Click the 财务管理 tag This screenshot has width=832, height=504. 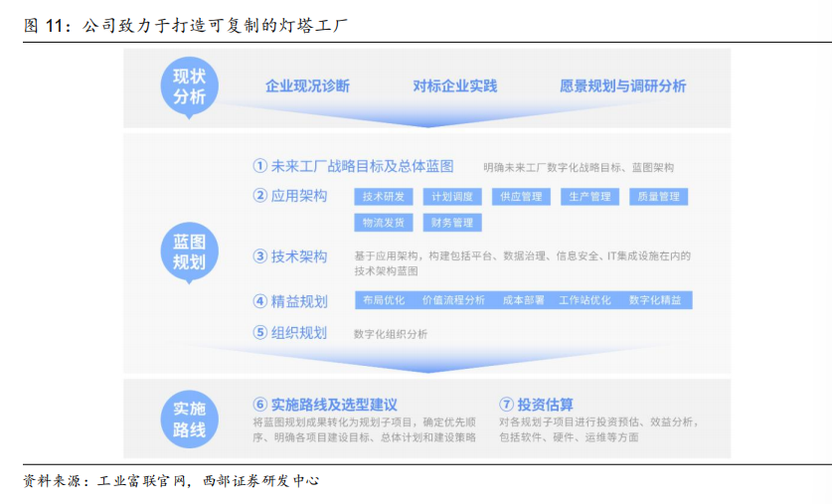(x=452, y=223)
